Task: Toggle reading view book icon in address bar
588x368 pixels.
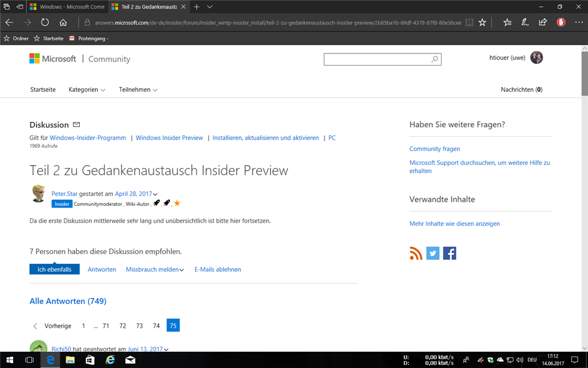Action: [x=469, y=22]
